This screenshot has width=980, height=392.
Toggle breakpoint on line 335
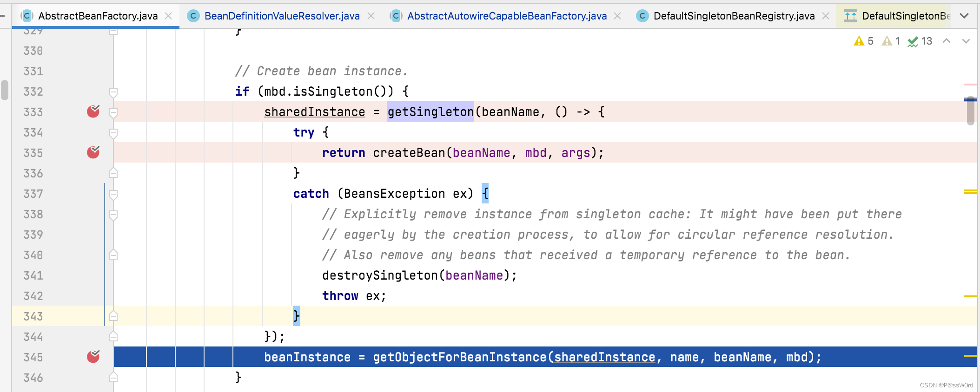point(93,152)
